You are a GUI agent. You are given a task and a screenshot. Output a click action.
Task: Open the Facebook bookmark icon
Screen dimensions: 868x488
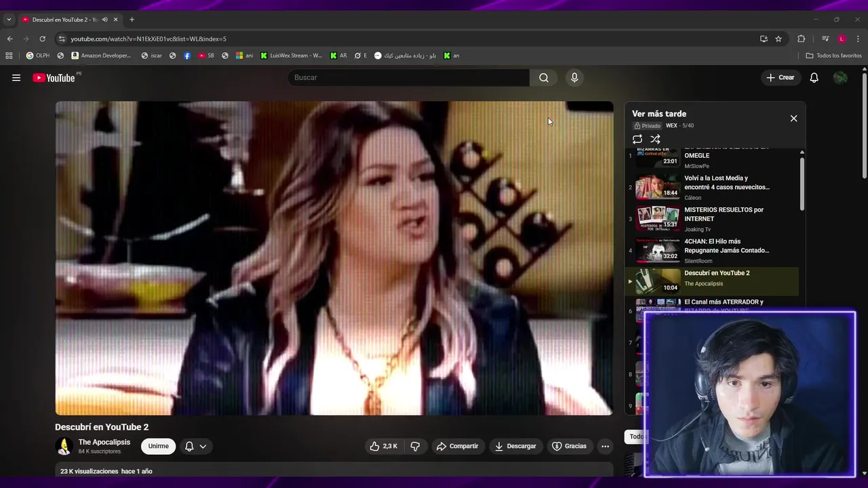pyautogui.click(x=187, y=56)
